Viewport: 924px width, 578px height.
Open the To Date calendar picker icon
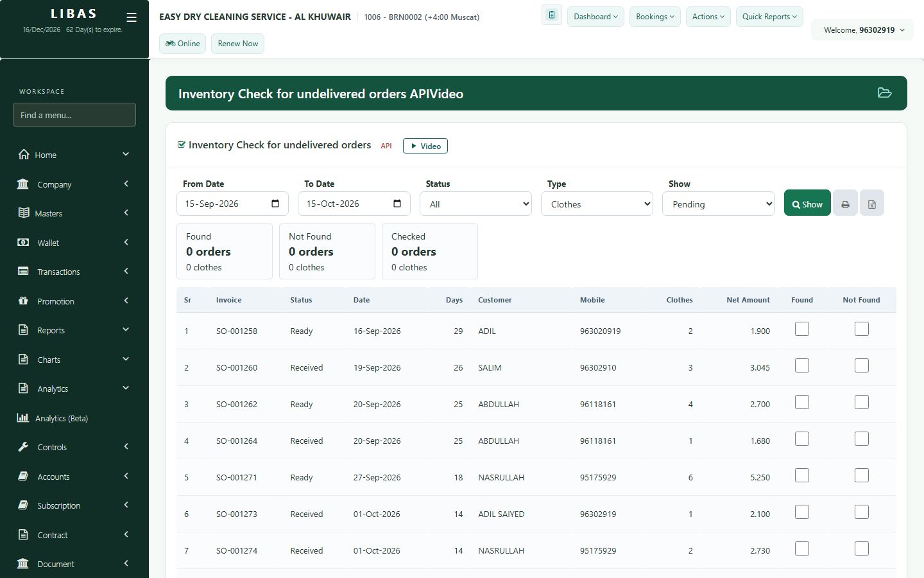pos(397,204)
